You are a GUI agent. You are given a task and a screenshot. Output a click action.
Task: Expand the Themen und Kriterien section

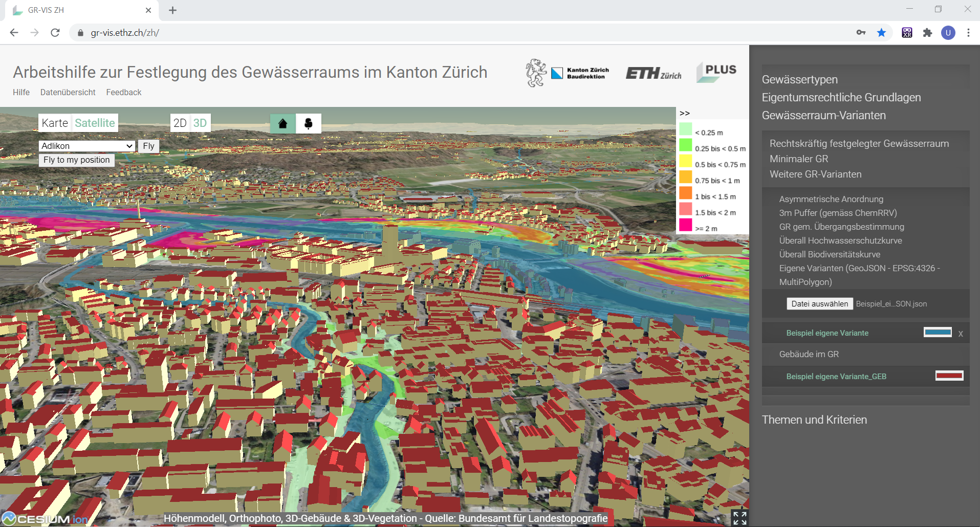[x=814, y=420]
